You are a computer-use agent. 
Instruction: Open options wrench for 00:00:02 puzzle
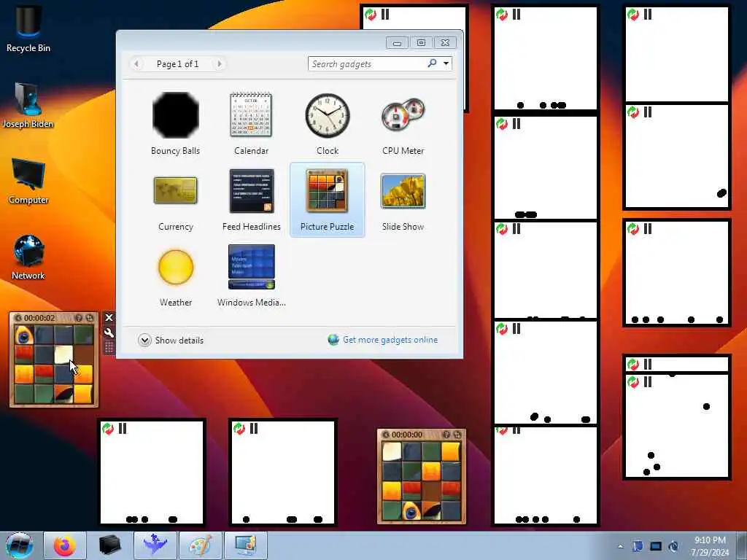coord(109,332)
